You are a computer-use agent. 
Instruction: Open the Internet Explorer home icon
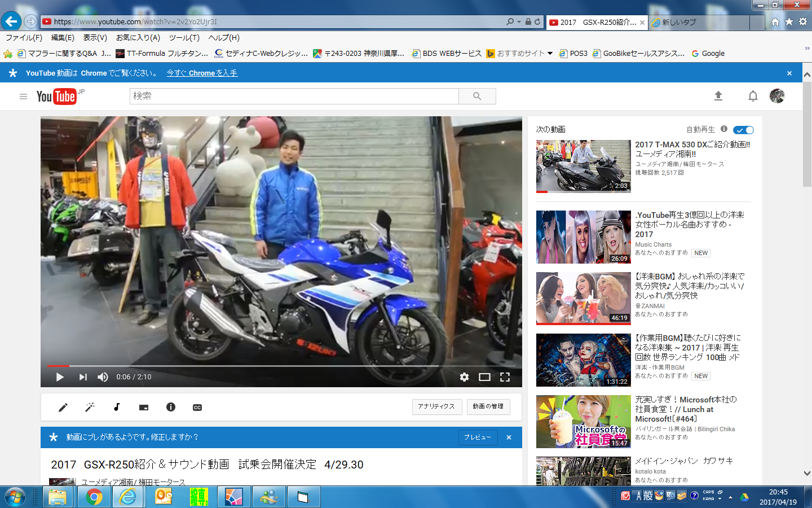775,21
